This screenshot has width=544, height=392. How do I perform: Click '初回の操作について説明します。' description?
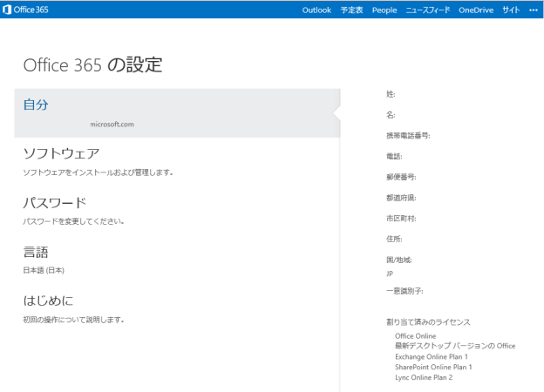click(73, 320)
